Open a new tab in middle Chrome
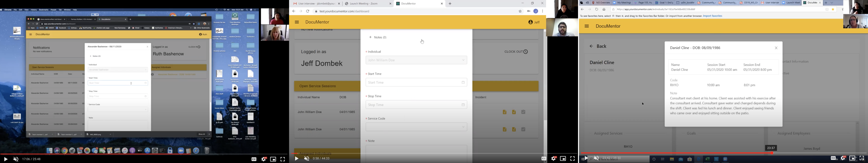The image size is (868, 163). tap(450, 4)
